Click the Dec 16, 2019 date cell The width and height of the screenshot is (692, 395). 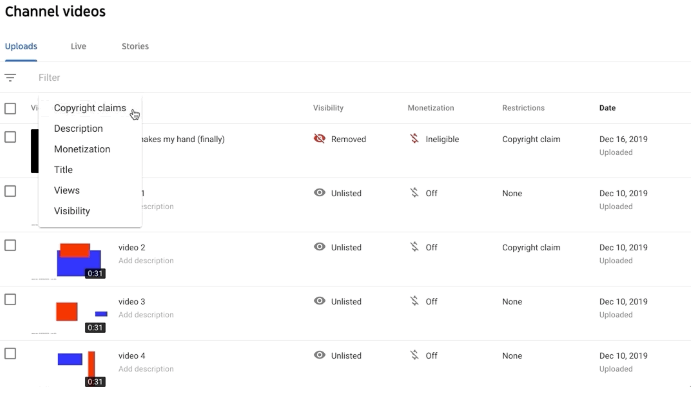tap(623, 139)
